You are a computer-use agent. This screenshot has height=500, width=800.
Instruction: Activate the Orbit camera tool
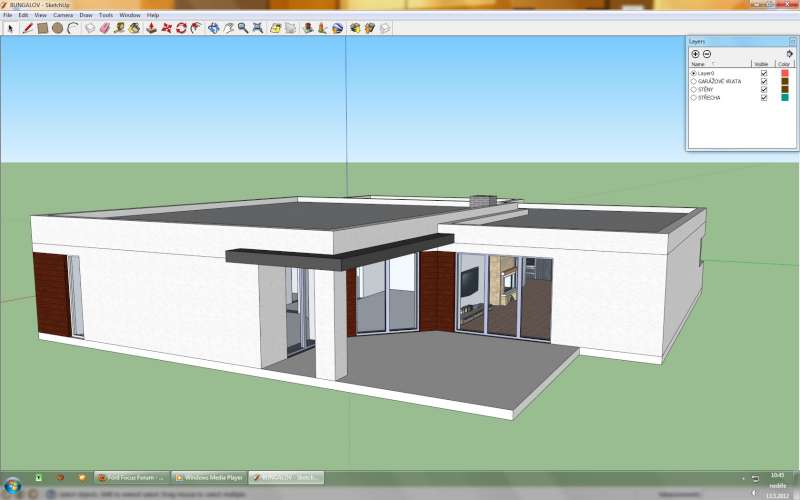[x=213, y=28]
